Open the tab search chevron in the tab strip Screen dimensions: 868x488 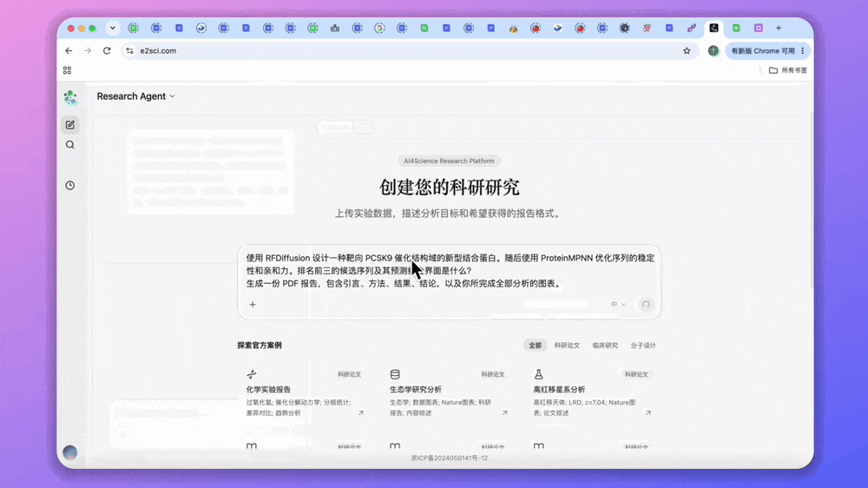(112, 28)
